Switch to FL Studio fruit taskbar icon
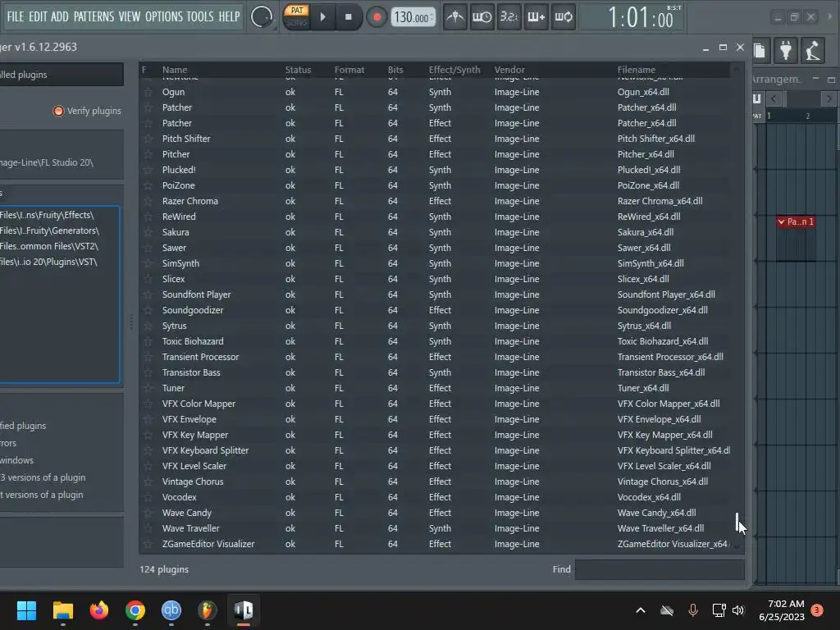The width and height of the screenshot is (840, 630). tap(208, 610)
